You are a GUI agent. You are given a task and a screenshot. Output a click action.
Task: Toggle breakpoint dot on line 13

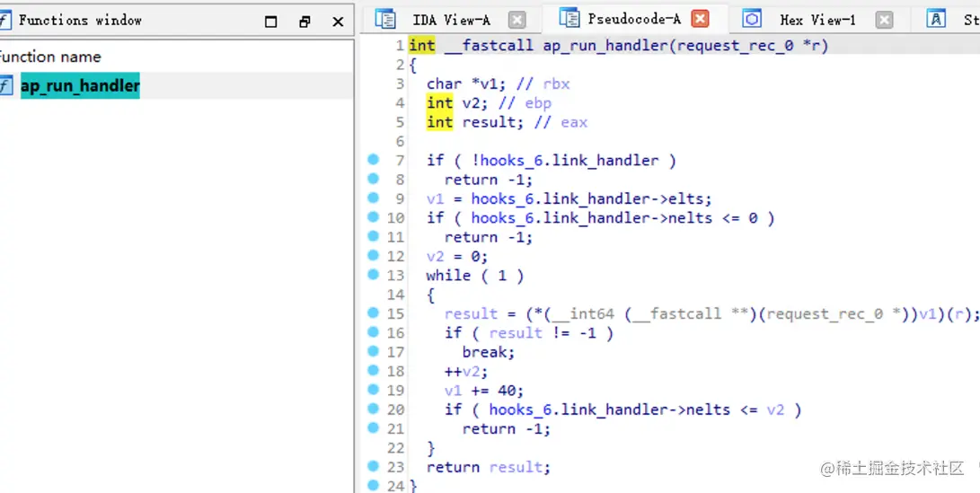tap(373, 274)
